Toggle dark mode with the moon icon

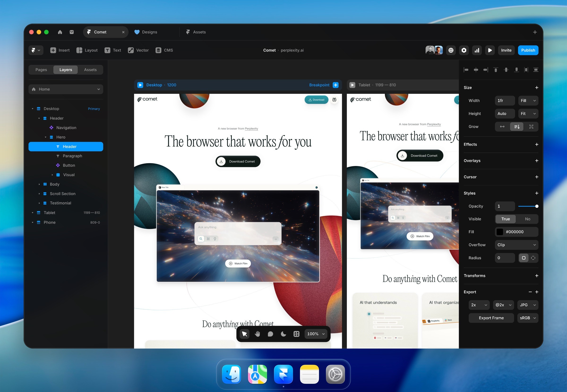tap(283, 334)
